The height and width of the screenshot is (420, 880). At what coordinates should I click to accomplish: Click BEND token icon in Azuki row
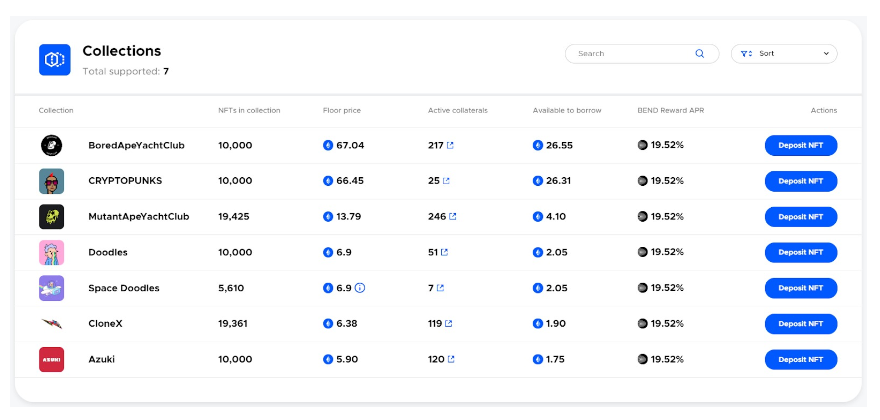tap(643, 359)
